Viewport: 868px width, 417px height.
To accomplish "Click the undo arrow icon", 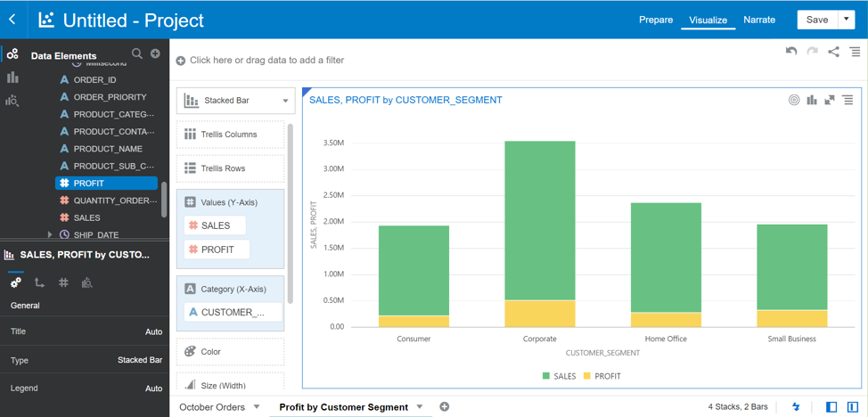I will [791, 52].
